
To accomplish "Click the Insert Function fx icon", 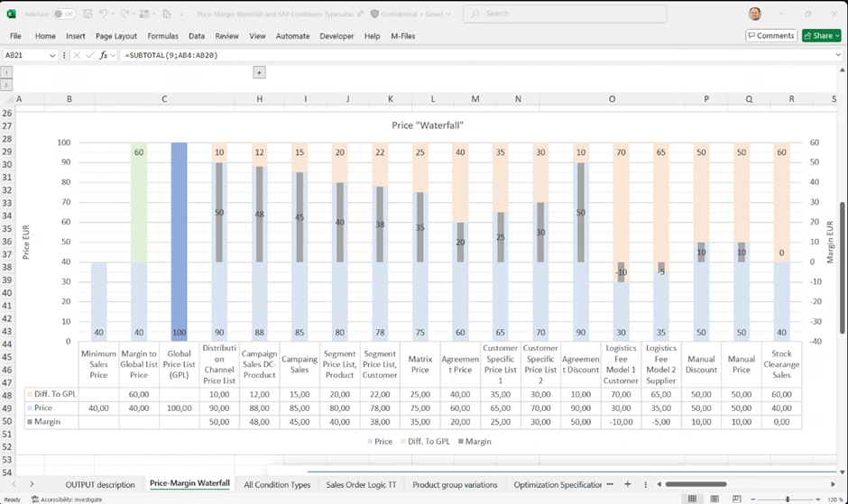I will (x=103, y=55).
